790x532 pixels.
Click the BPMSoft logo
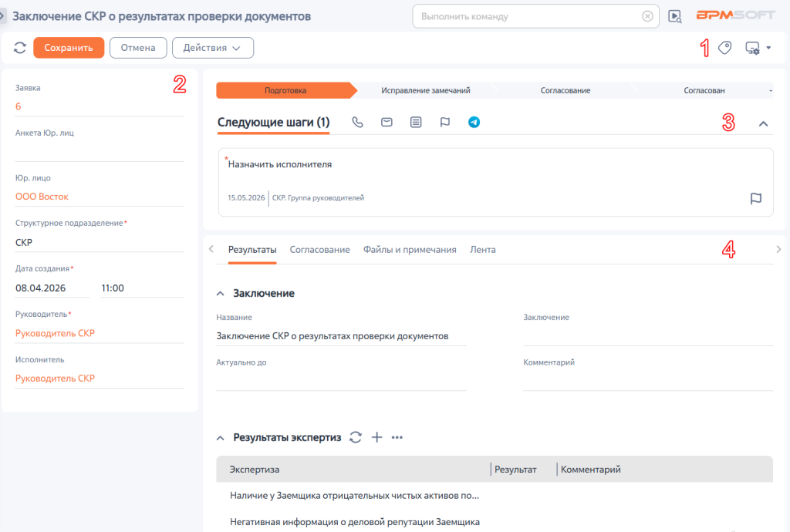point(735,15)
